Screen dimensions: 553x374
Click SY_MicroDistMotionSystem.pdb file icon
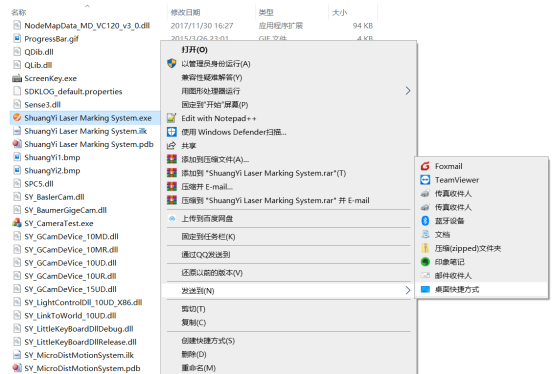[x=17, y=368]
